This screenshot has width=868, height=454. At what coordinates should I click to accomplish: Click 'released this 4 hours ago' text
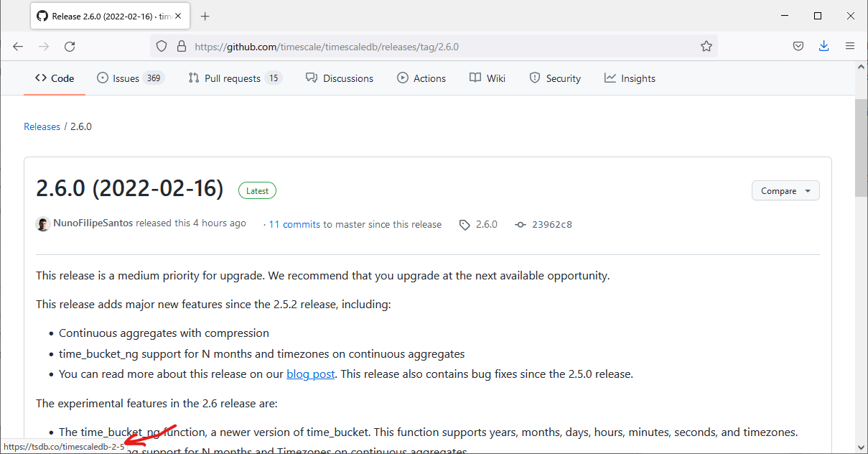[191, 223]
